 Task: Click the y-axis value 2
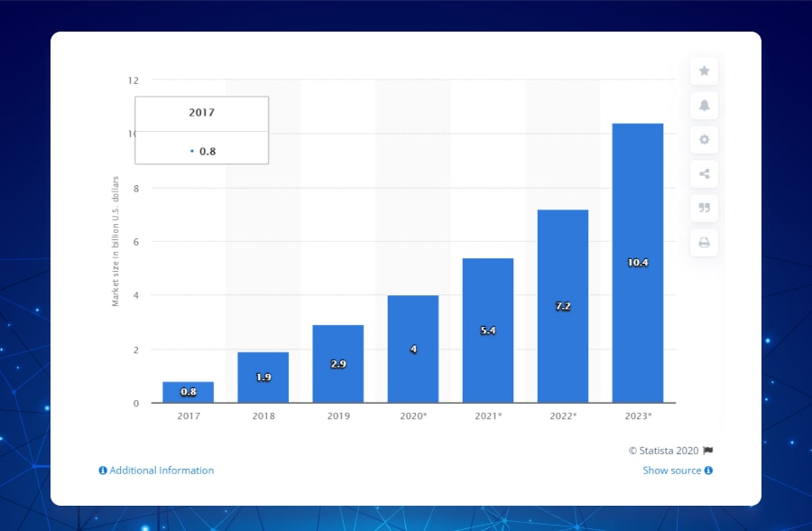click(136, 350)
